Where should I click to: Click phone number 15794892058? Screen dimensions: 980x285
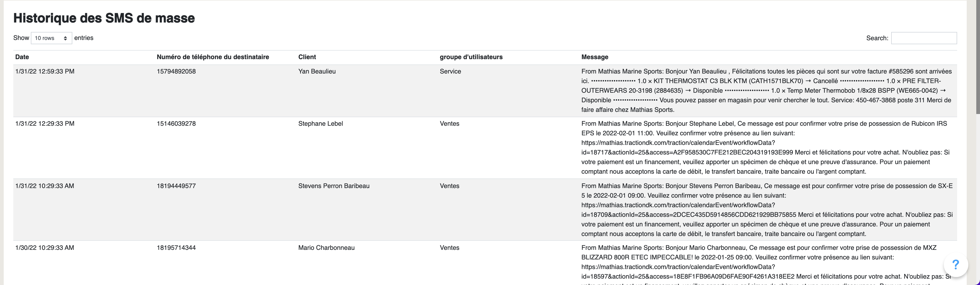176,72
